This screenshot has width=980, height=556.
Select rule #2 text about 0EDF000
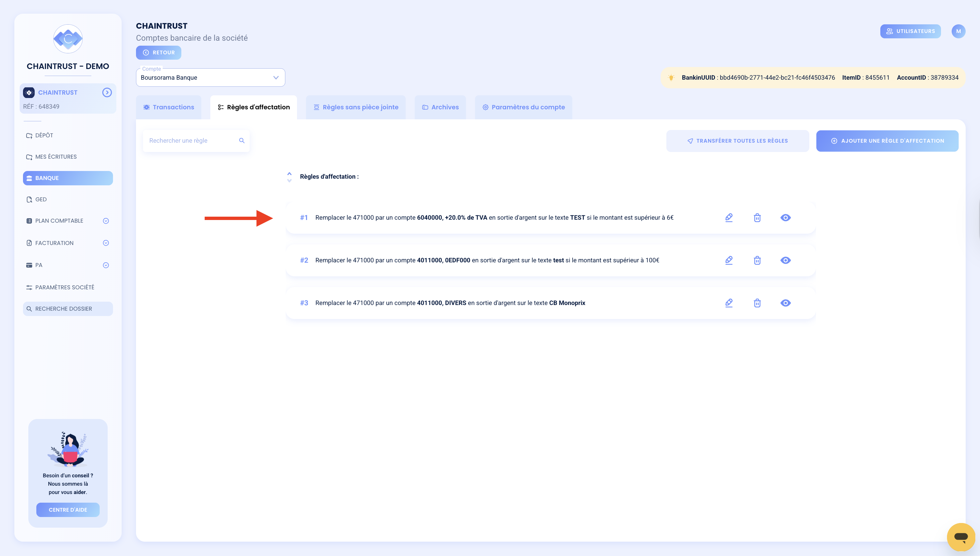click(x=487, y=260)
